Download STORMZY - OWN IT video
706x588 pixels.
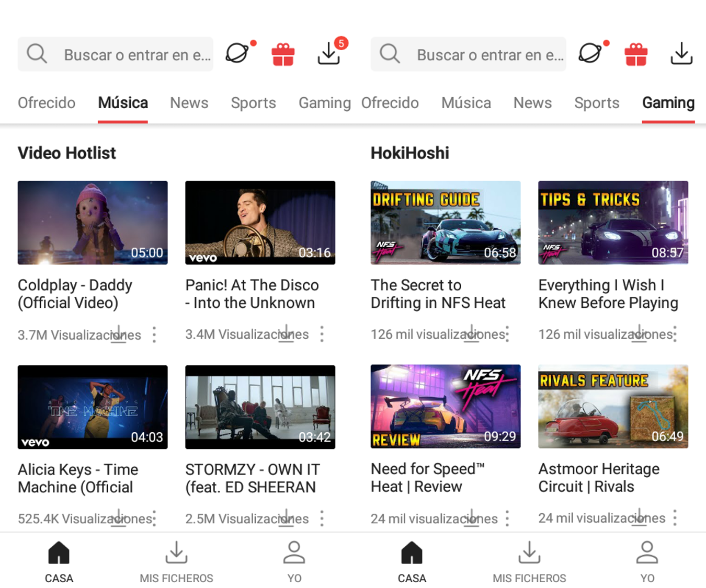[286, 518]
